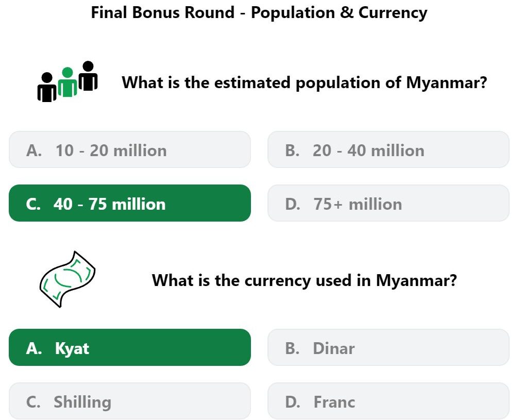Select answer A. 10 - 20 million
Image resolution: width=521 pixels, height=420 pixels.
[129, 149]
